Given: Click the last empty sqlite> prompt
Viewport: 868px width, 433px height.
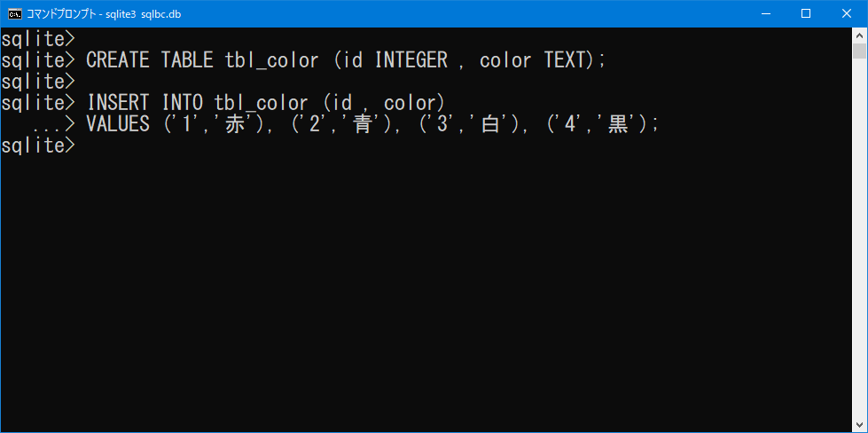Looking at the screenshot, I should 37,146.
